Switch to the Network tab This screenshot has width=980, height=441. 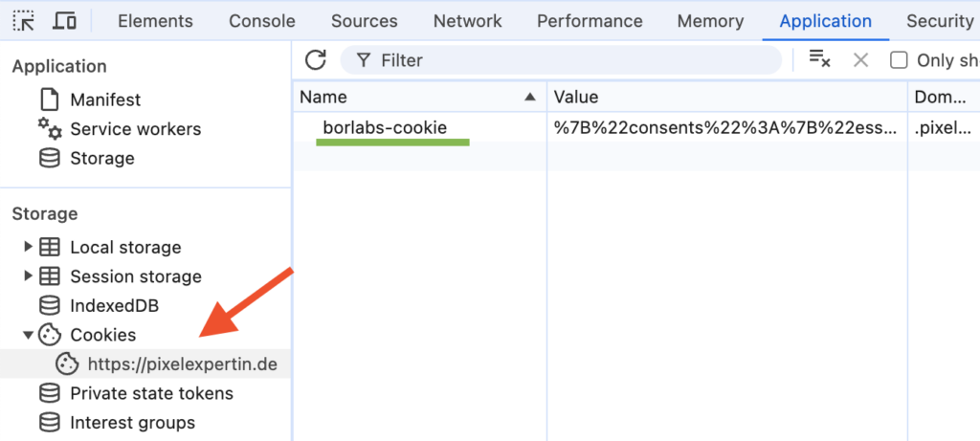click(x=467, y=21)
